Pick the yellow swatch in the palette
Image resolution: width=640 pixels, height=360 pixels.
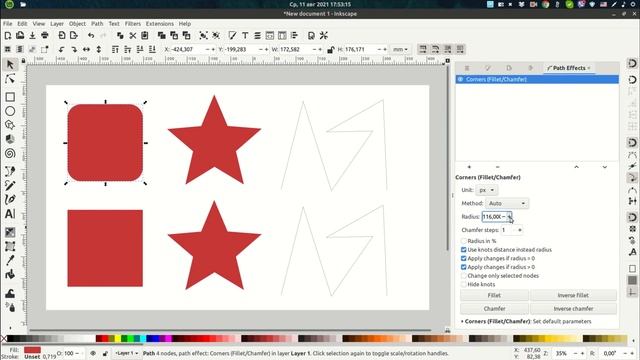pyautogui.click(x=118, y=338)
